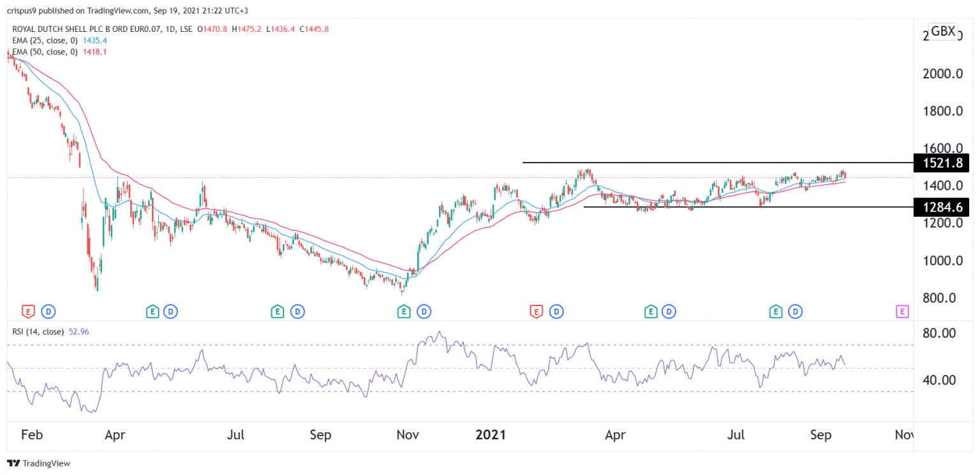Click the red E earnings marker near Feb
The width and height of the screenshot is (980, 475).
point(28,312)
